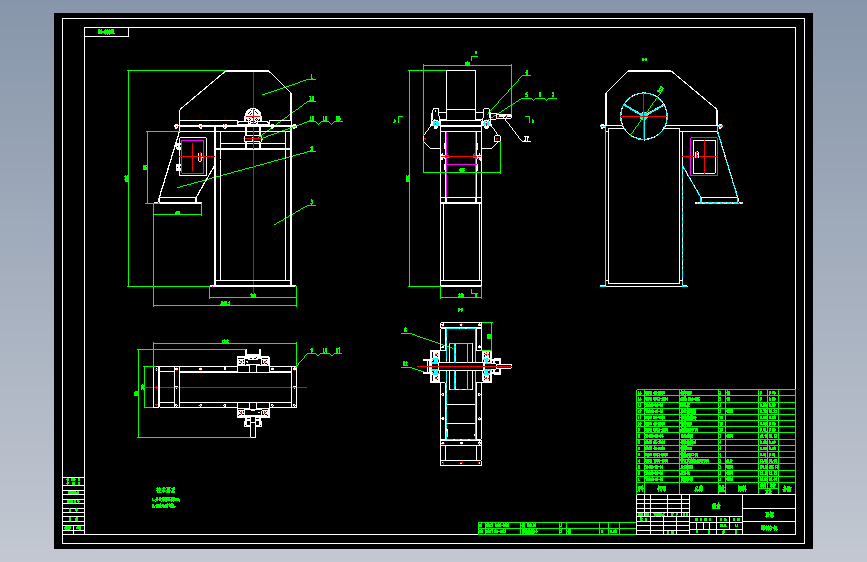
Task: Click callout 6 beside bottom section view
Action: coord(405,330)
